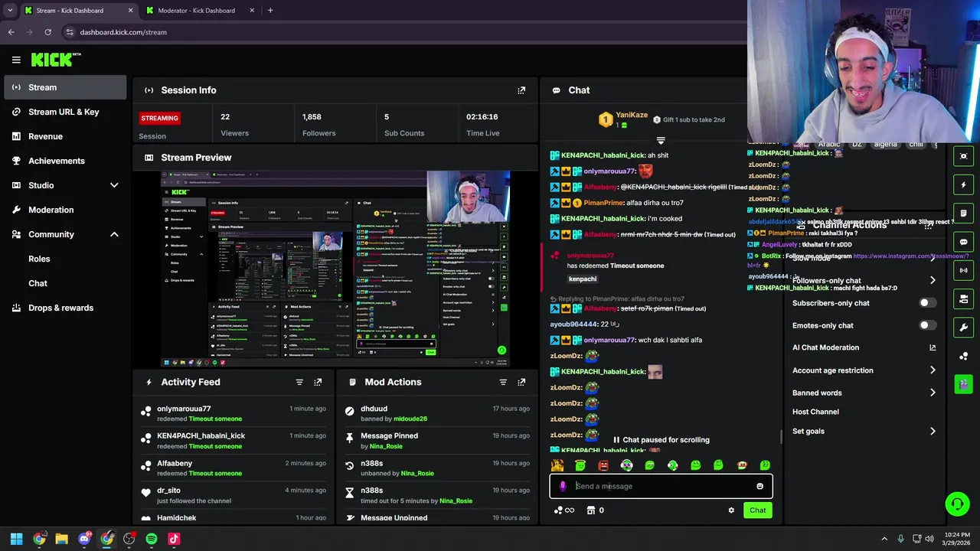Click the notes page icon in right sidebar
This screenshot has width=980, height=551.
tap(963, 214)
